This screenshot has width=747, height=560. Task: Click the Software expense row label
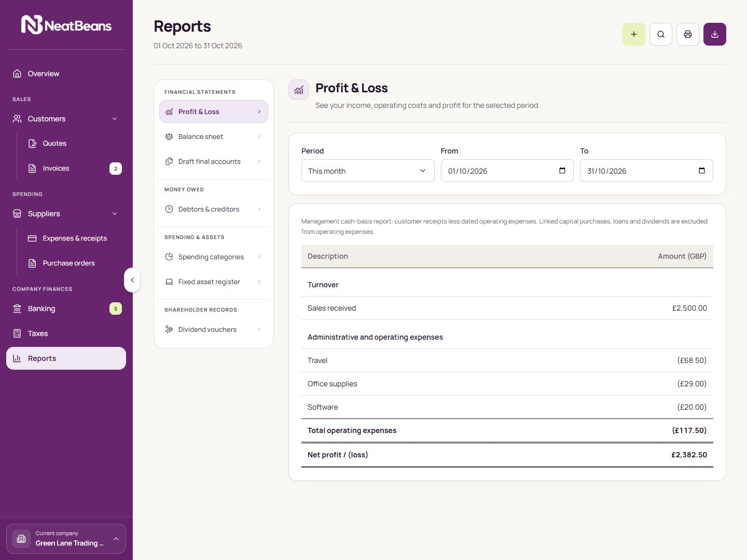323,407
